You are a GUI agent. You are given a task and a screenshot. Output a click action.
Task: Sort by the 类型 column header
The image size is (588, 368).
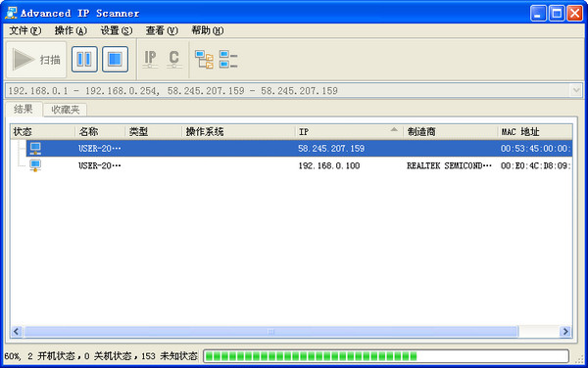(154, 132)
